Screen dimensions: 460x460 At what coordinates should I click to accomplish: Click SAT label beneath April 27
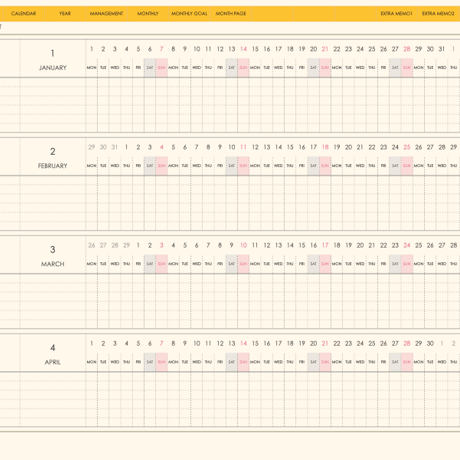(x=395, y=362)
